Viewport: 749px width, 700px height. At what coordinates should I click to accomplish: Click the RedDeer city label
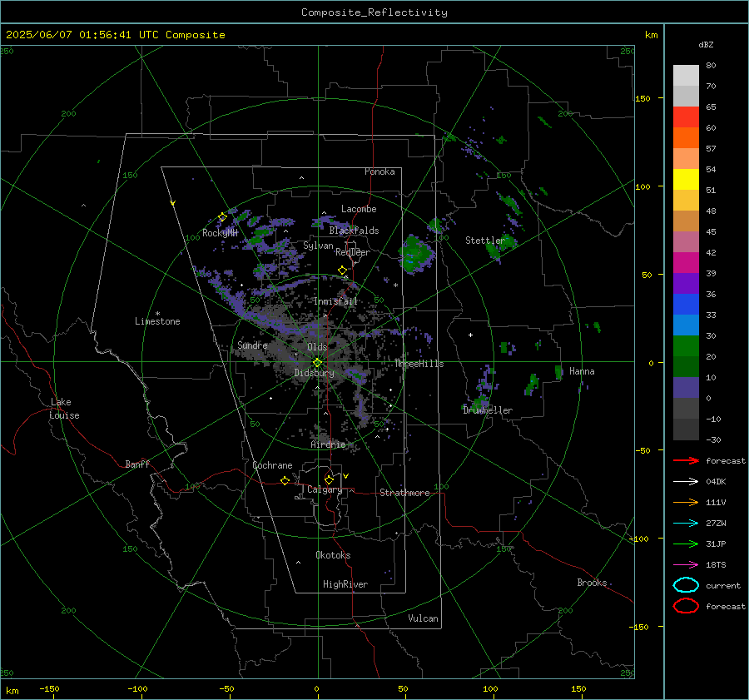[x=353, y=252]
